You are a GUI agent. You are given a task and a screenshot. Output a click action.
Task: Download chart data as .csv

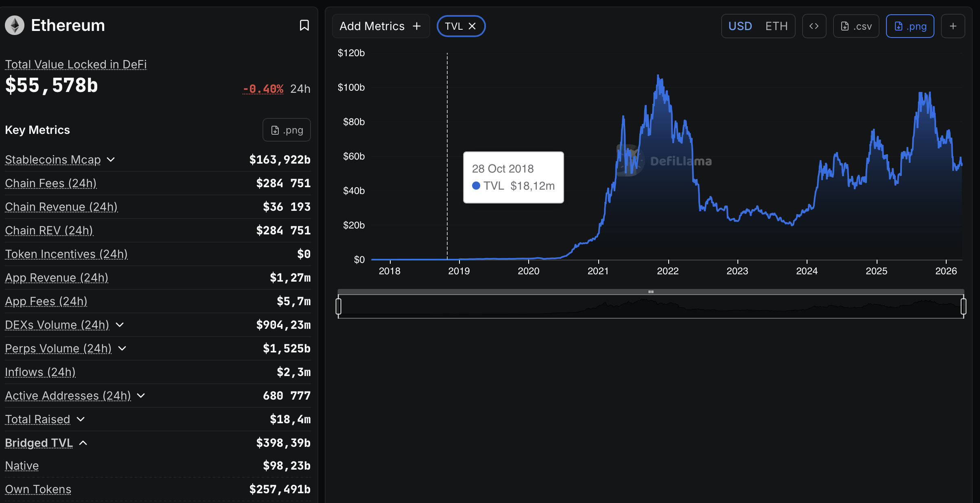coord(856,26)
